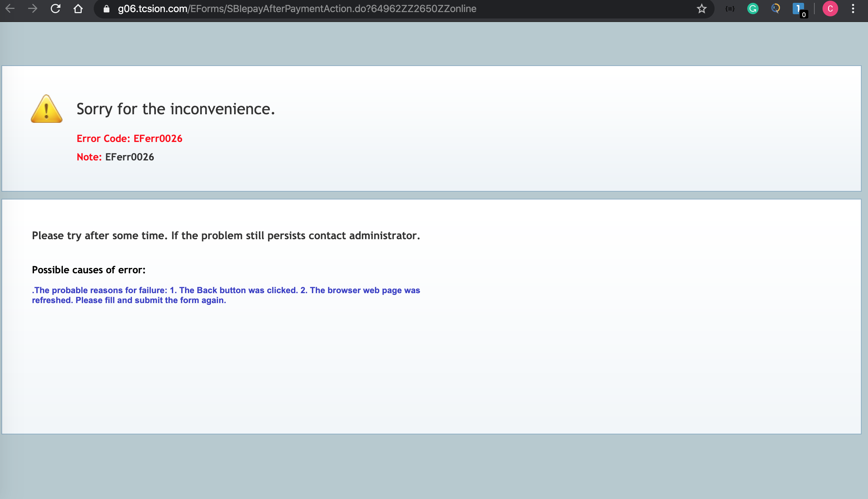Open the three-dot Chrome menu
Screen dimensions: 868x499
click(x=853, y=9)
